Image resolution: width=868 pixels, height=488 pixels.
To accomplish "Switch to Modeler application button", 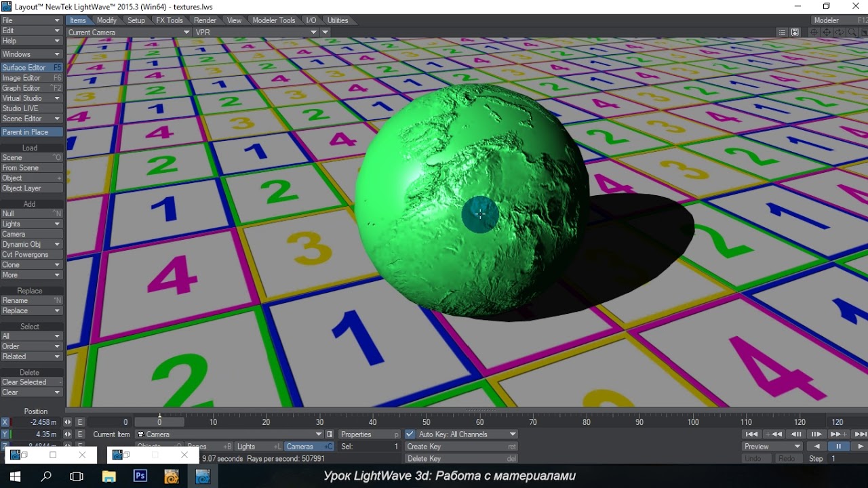I will 840,20.
